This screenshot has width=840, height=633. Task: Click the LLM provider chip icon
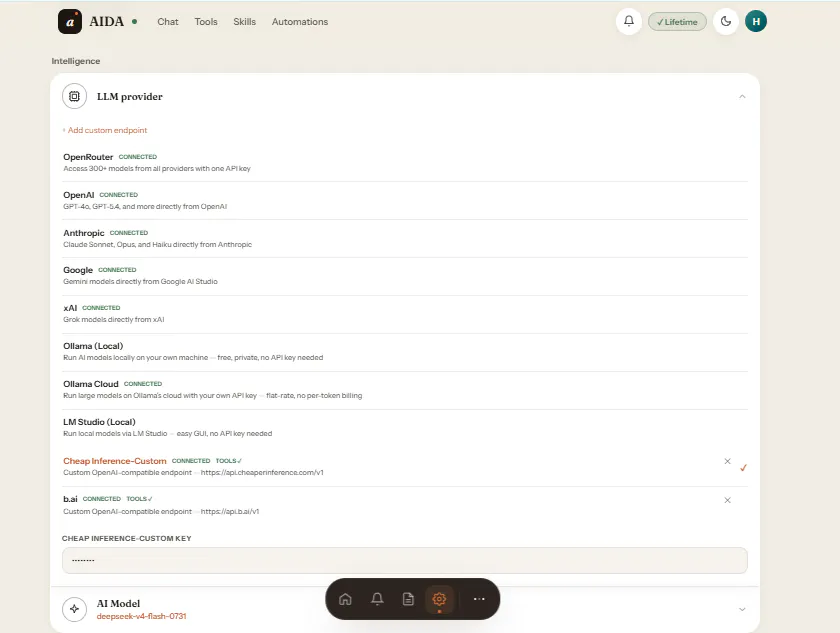(74, 96)
